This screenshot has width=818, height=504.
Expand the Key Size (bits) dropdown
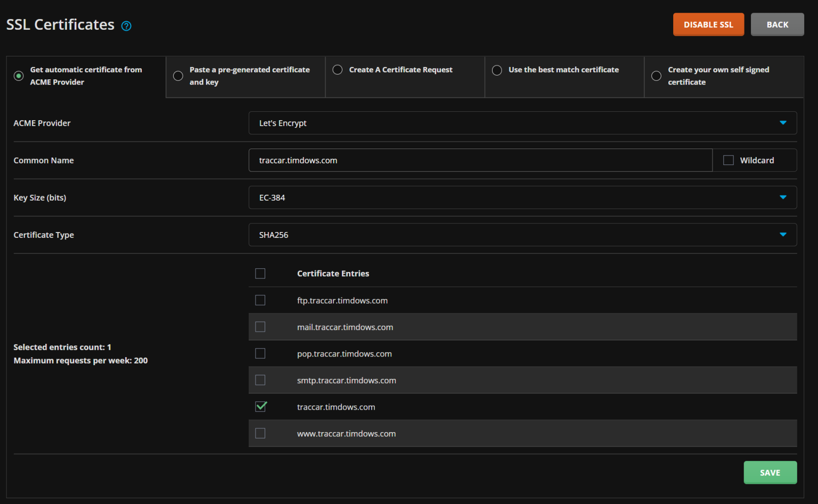click(522, 197)
